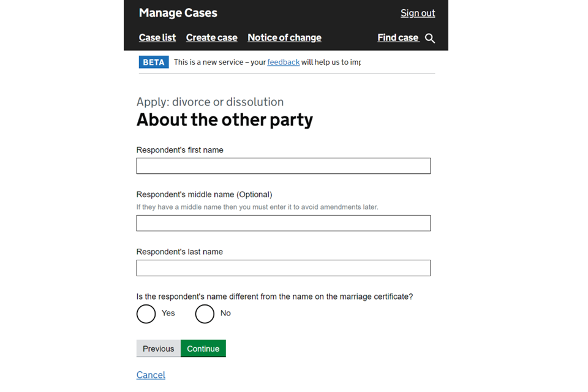Image resolution: width=588 pixels, height=392 pixels.
Task: Sign out of Manage Cases
Action: pos(418,13)
